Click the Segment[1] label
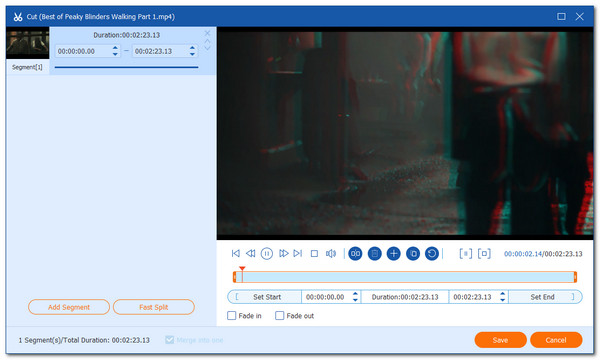Viewport: 600px width, 360px height. coord(27,67)
